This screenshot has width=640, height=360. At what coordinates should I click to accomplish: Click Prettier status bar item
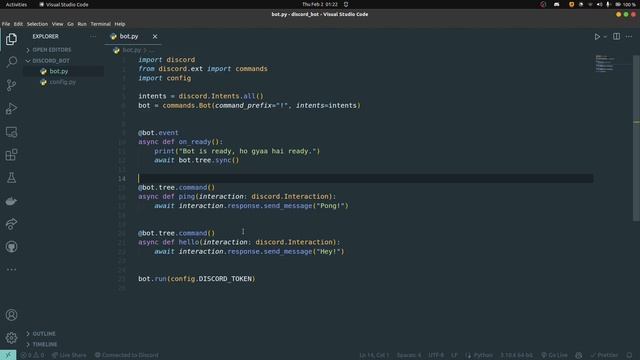click(604, 355)
